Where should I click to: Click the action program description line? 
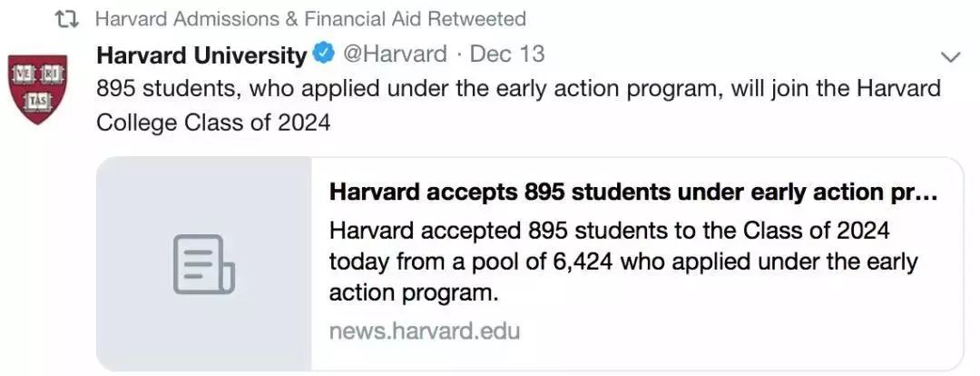(x=414, y=292)
